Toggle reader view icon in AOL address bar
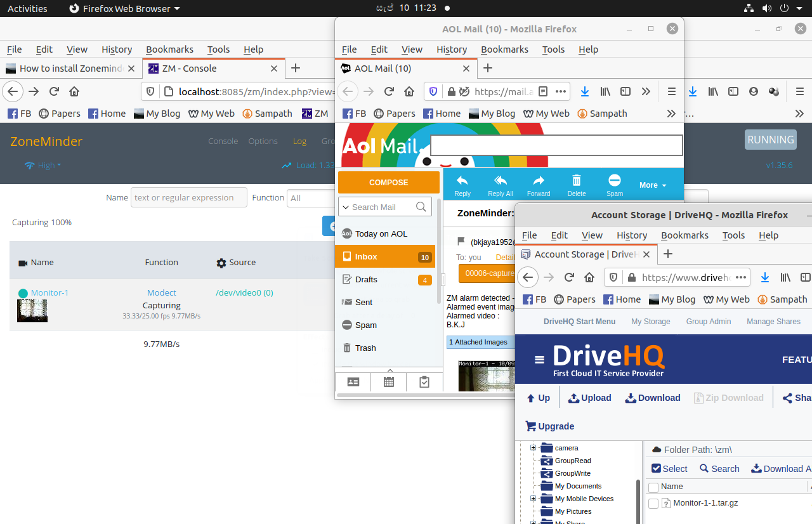Viewport: 812px width, 524px height. (x=543, y=91)
